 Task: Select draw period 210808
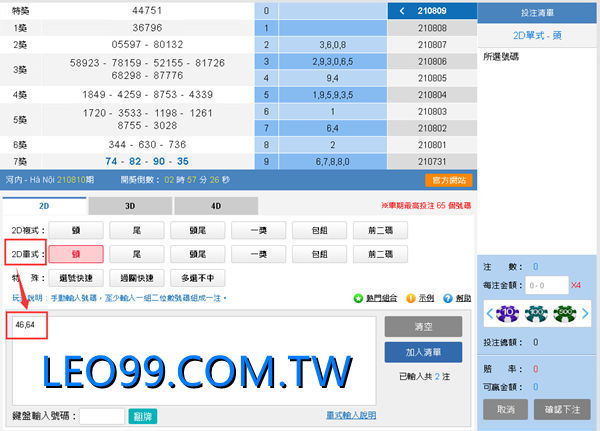(x=432, y=28)
